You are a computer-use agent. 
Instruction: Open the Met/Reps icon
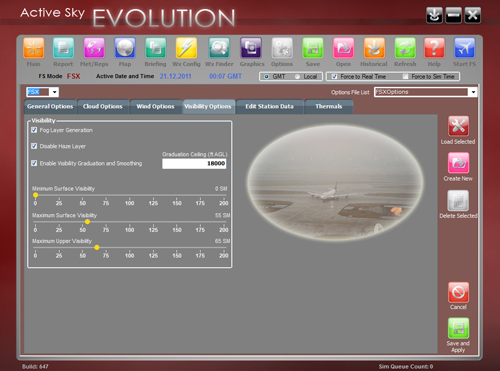[x=94, y=48]
